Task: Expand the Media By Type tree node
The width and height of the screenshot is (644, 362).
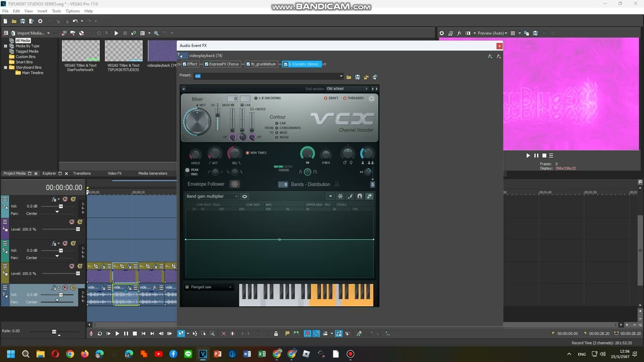Action: coord(6,46)
